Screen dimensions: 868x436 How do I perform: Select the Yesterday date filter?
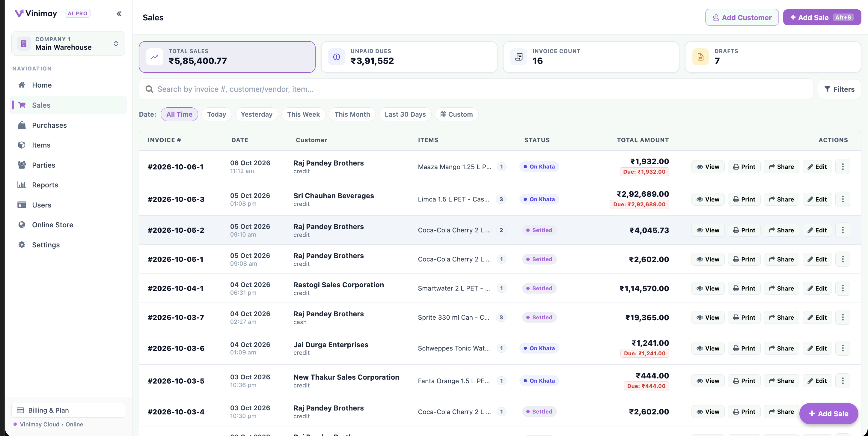pyautogui.click(x=257, y=114)
